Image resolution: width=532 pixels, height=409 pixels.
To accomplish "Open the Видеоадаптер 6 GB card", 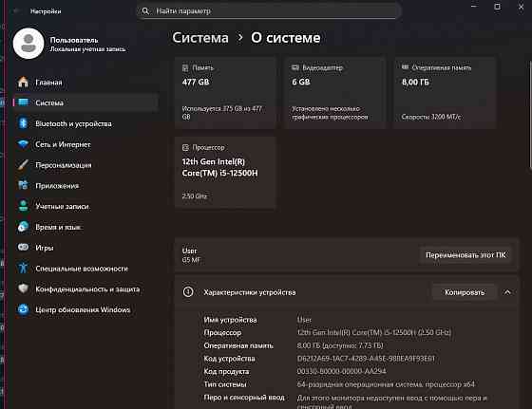I will click(x=335, y=93).
